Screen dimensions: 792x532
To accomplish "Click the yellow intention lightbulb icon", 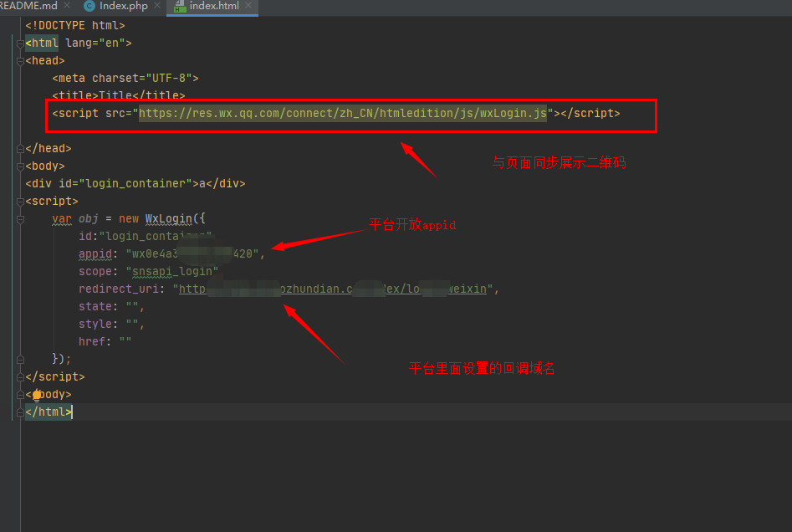I will tap(36, 395).
